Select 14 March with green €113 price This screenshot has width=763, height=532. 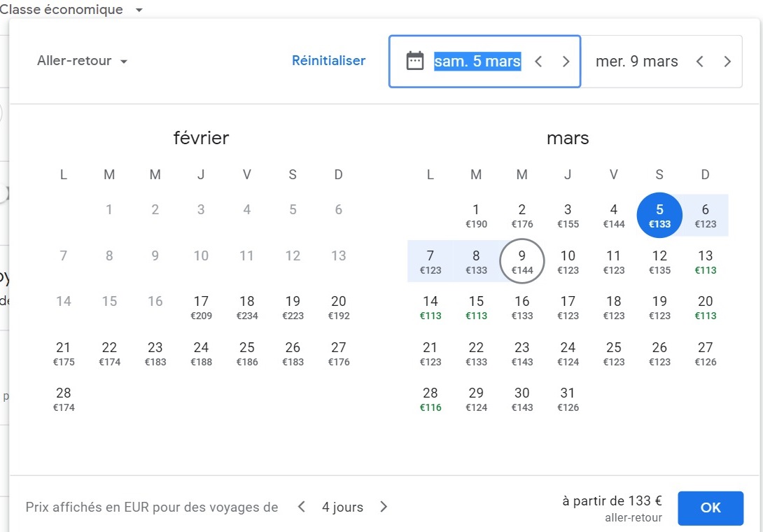coord(430,307)
